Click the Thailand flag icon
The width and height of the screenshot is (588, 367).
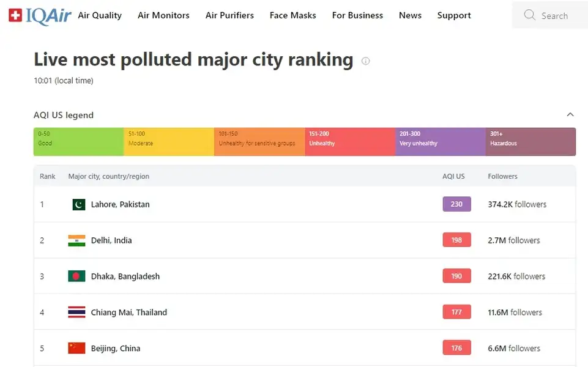point(76,313)
